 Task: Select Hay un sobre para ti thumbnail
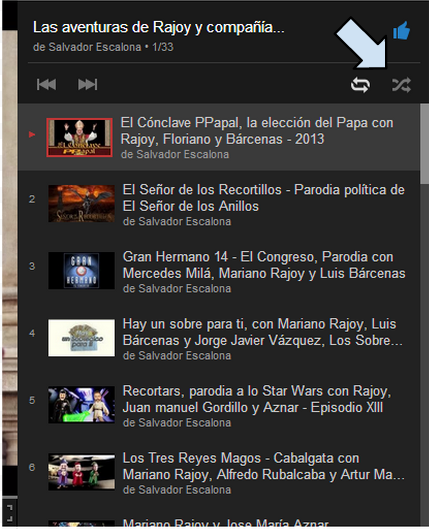(81, 338)
